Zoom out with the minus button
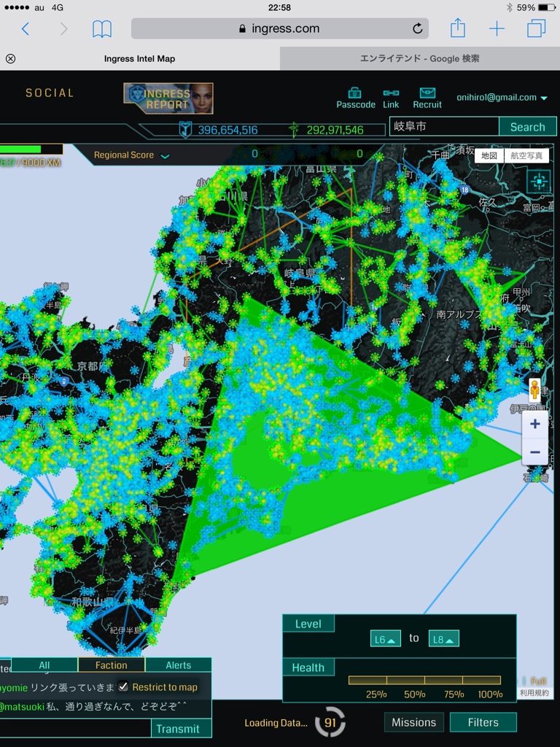 tap(534, 452)
